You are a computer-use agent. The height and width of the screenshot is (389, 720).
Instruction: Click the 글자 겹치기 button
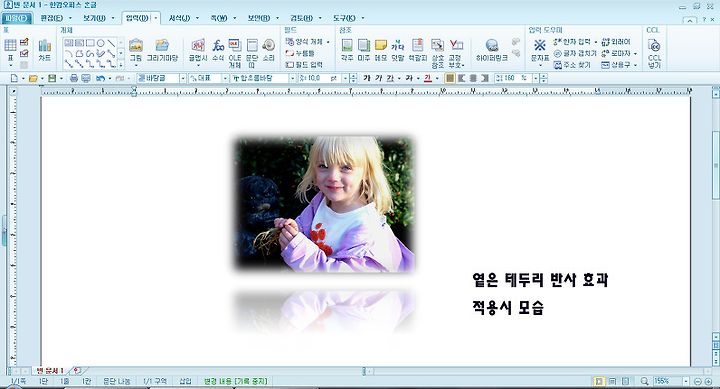(x=575, y=53)
